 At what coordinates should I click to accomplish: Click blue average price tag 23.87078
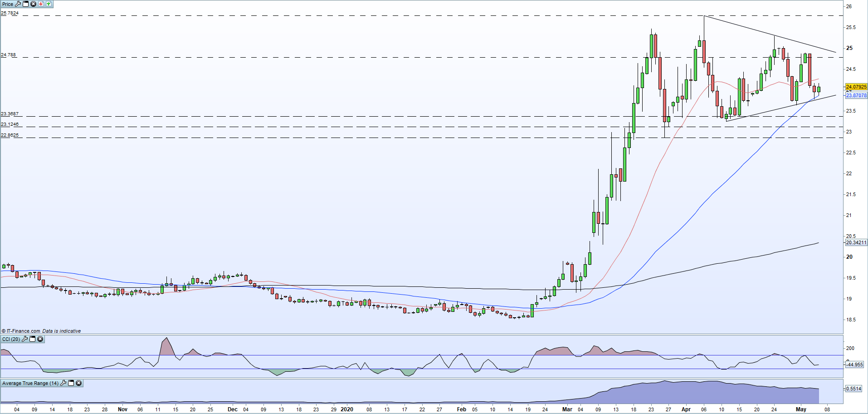click(x=856, y=95)
